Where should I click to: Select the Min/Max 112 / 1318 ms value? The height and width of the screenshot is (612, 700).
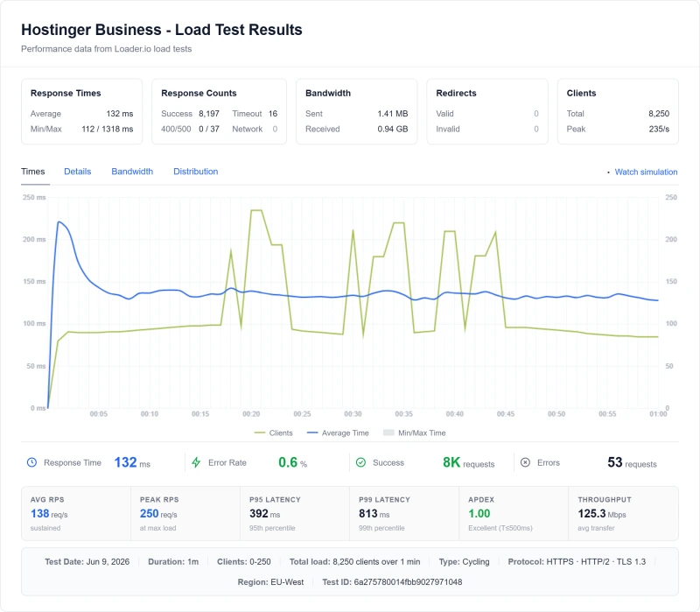point(107,129)
